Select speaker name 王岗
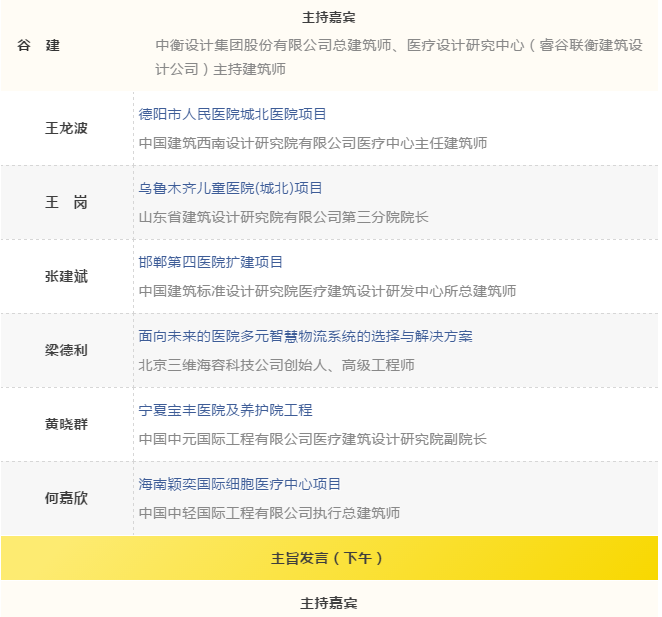This screenshot has height=617, width=662. click(x=67, y=202)
